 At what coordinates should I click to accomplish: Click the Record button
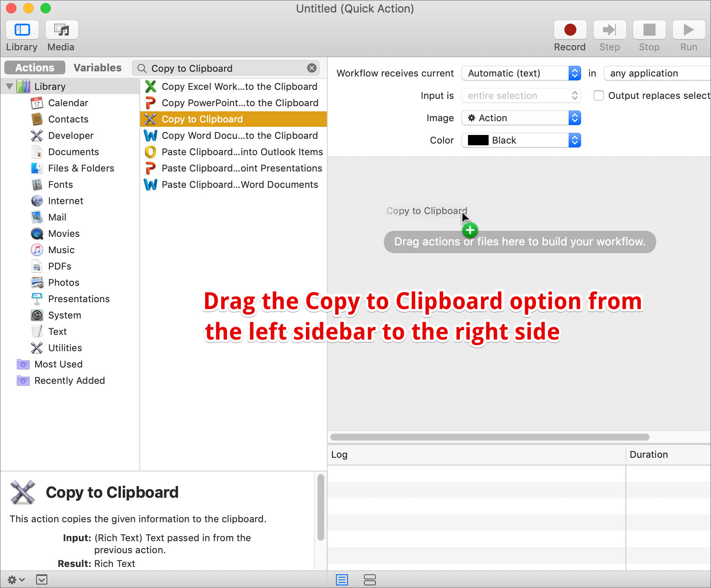click(569, 30)
